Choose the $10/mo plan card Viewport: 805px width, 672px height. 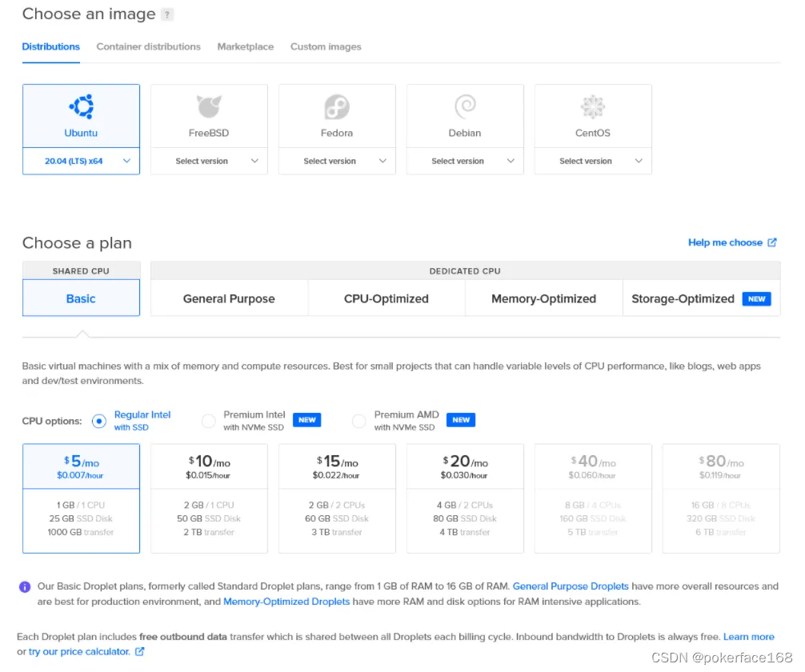coord(209,498)
